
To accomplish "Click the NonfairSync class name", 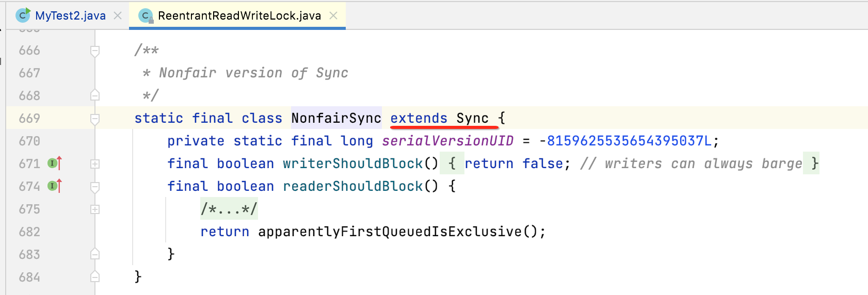I will pyautogui.click(x=336, y=118).
